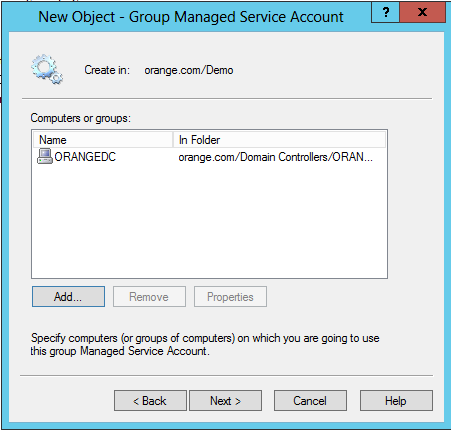Click divider between Name and In Folder columns

173,140
